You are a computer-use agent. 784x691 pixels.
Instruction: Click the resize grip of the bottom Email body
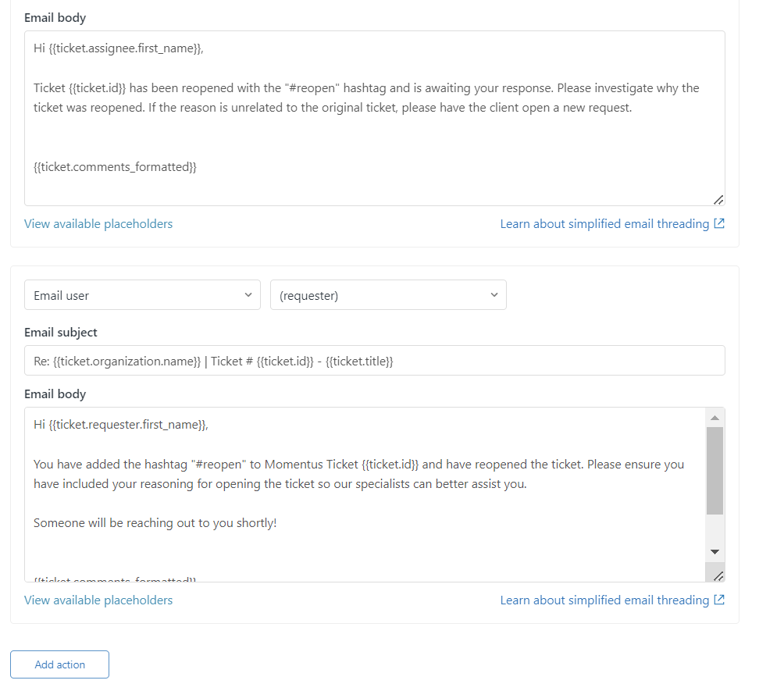(x=718, y=575)
